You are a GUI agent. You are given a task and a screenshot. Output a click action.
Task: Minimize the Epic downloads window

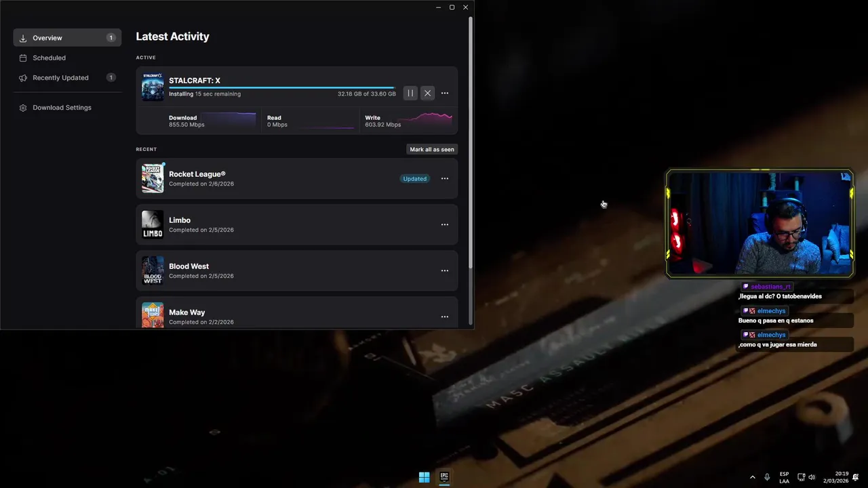click(x=438, y=7)
